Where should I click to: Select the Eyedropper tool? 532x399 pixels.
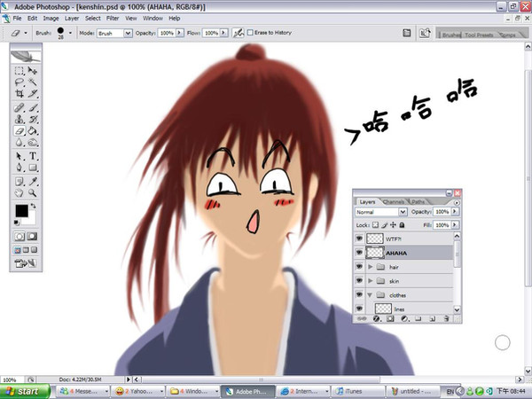33,182
